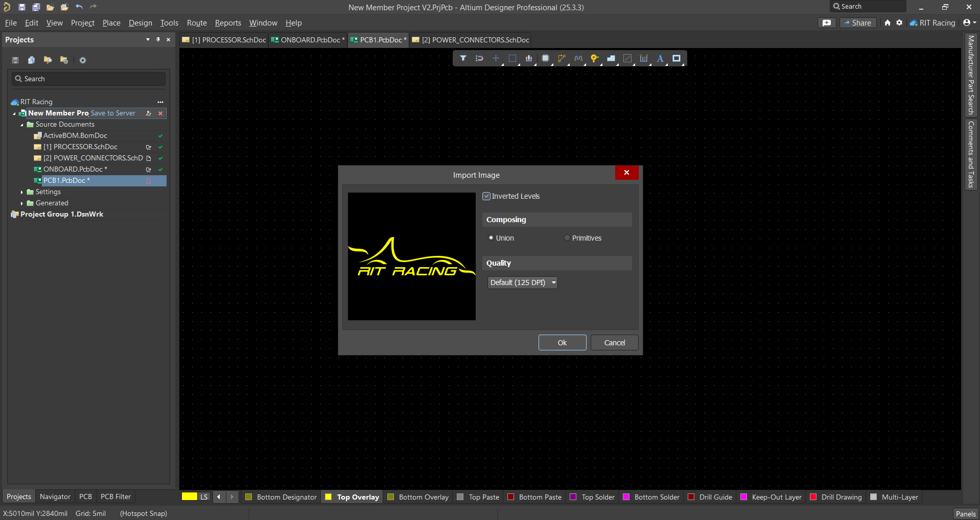Select the Interactive Length Tuning tool
The height and width of the screenshot is (520, 980).
point(578,58)
